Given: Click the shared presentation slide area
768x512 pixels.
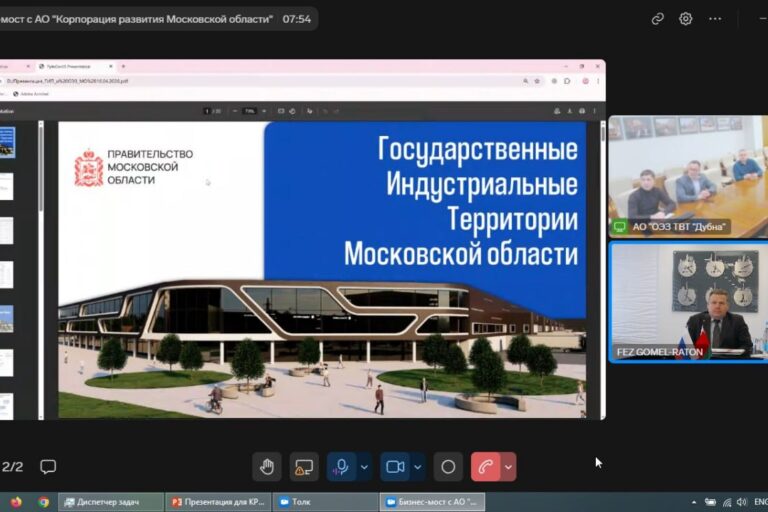Looking at the screenshot, I should tap(322, 270).
